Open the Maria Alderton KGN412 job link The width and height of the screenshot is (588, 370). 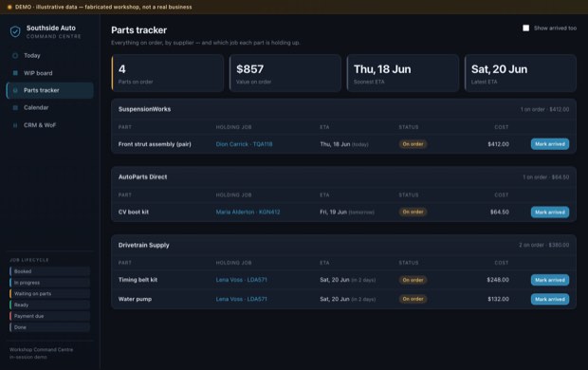(248, 212)
